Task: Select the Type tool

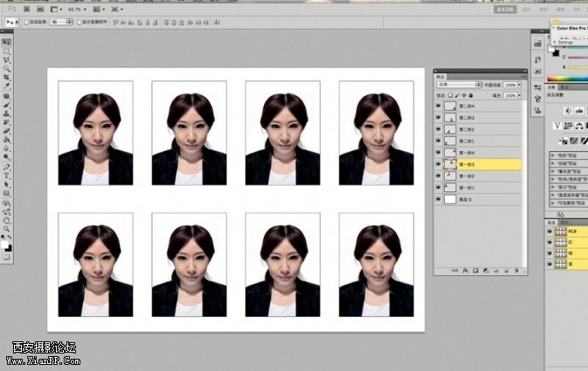Action: point(6,175)
